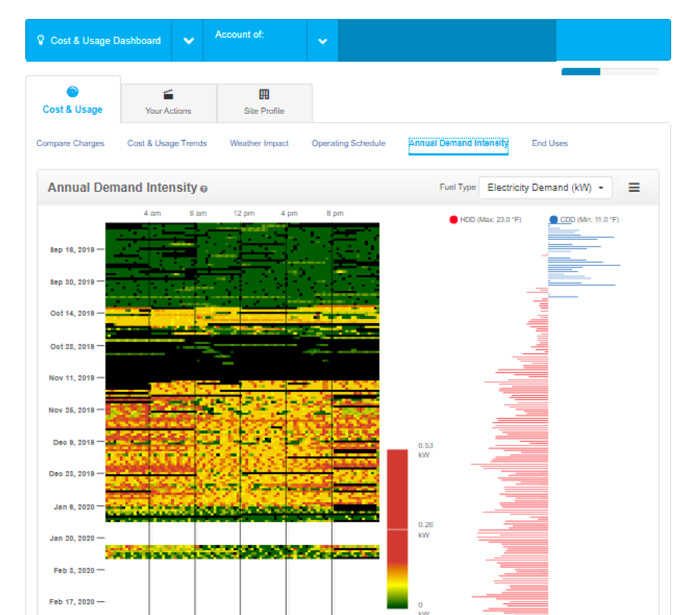Image resolution: width=700 pixels, height=615 pixels.
Task: Go to Compare Charges sub-tab
Action: pyautogui.click(x=70, y=143)
